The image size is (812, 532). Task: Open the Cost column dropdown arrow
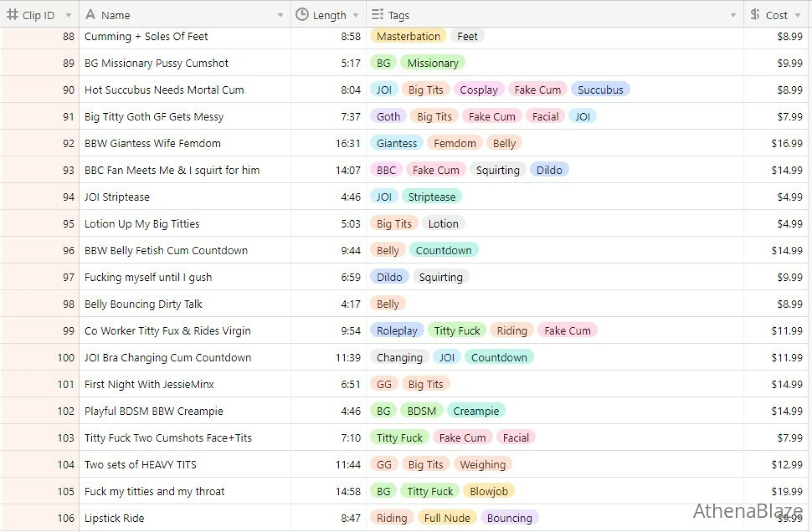(798, 15)
